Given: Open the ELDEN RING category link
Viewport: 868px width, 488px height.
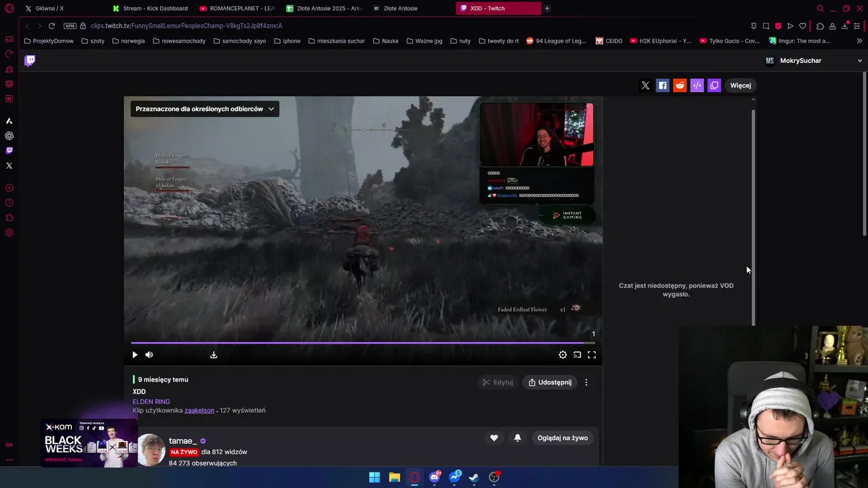Looking at the screenshot, I should click(x=151, y=401).
